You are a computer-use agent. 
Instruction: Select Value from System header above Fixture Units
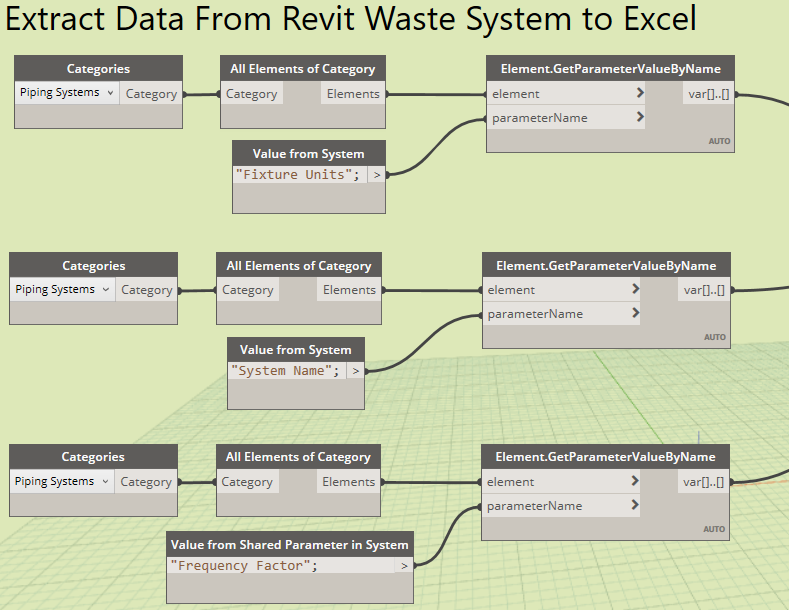(x=308, y=154)
